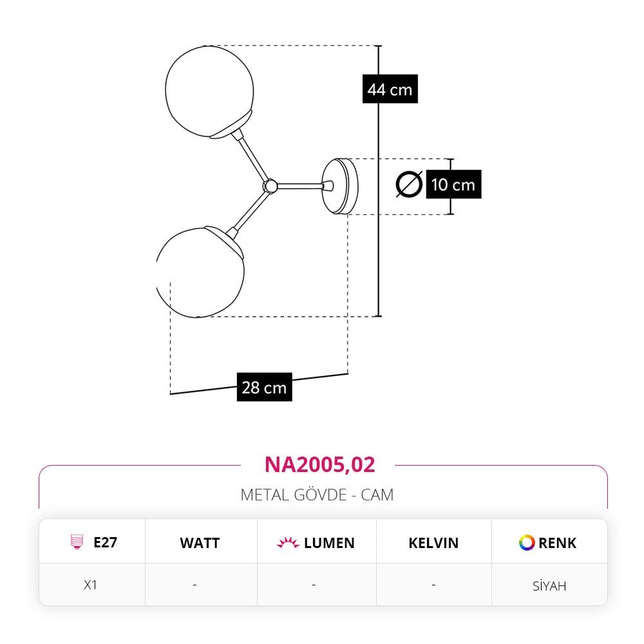Click the lumen sunburst icon
Screen dimensions: 644x644
coord(287,542)
